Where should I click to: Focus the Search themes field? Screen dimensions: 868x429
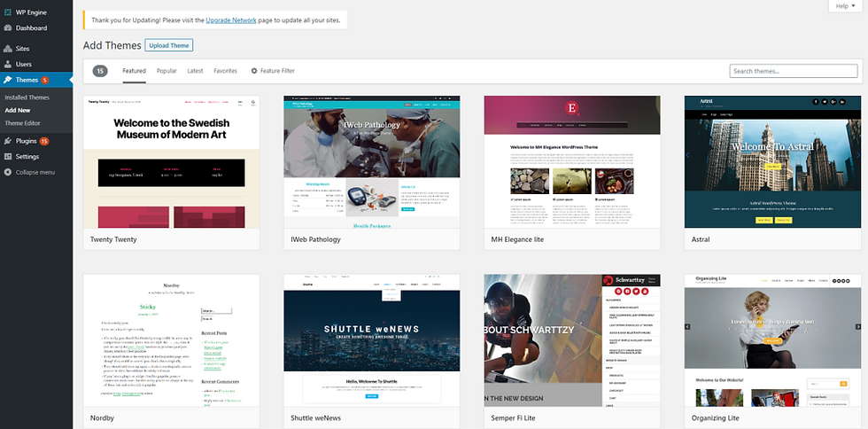794,71
